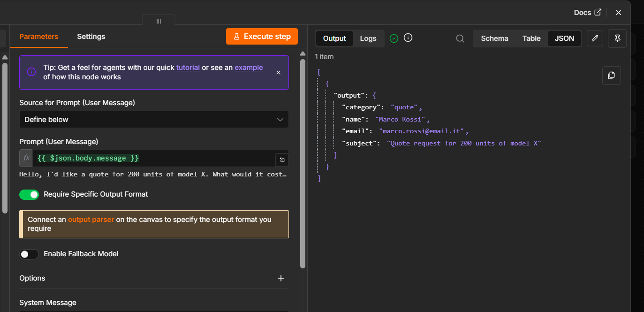Open the example link in tip

(249, 68)
